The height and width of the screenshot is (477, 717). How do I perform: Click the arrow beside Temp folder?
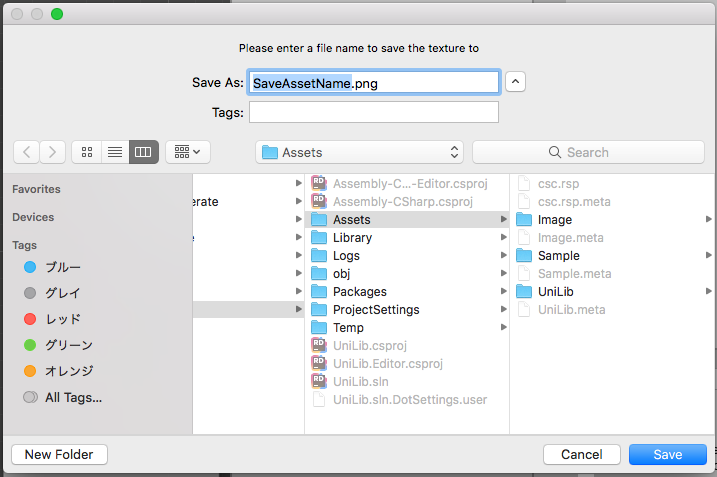coord(503,327)
